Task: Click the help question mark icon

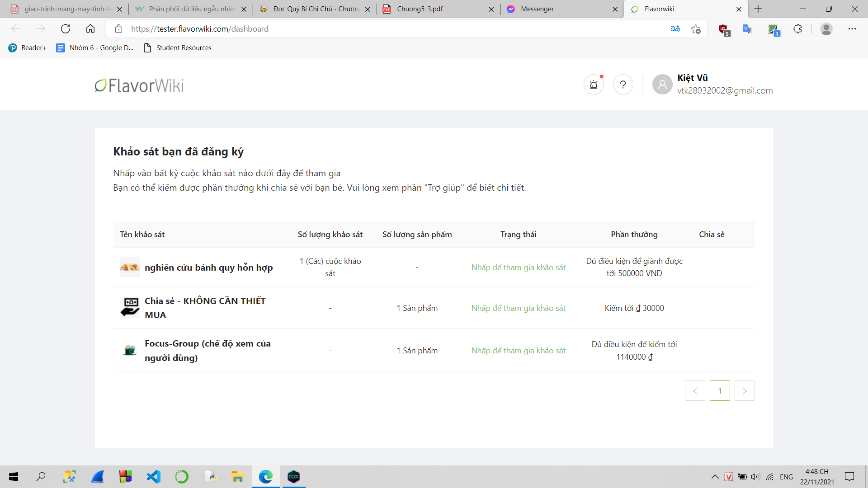Action: coord(623,84)
